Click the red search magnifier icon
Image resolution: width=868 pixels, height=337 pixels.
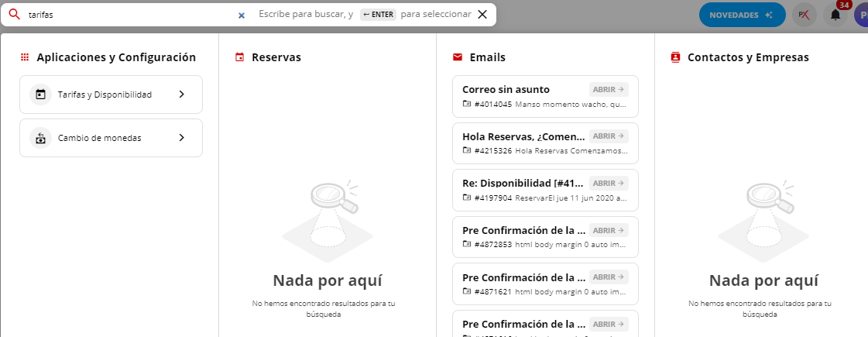coord(13,14)
